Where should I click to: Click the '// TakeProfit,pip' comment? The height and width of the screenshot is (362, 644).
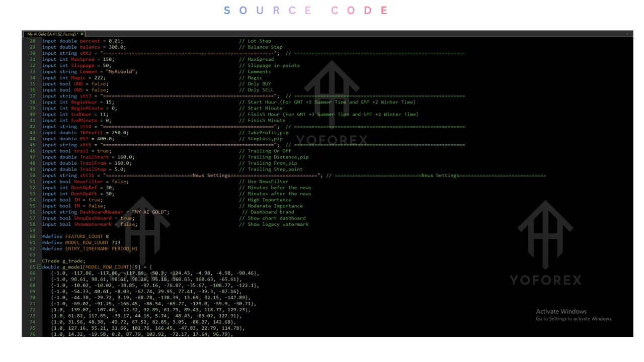tap(264, 133)
